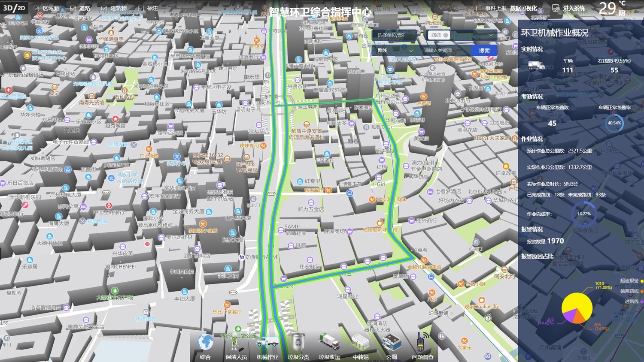Select the 保洁人员 sweeper icon
The image size is (644, 362).
(x=236, y=343)
